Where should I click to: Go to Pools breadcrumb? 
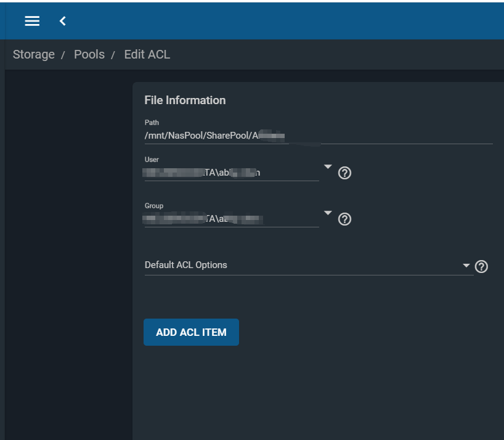pyautogui.click(x=89, y=55)
